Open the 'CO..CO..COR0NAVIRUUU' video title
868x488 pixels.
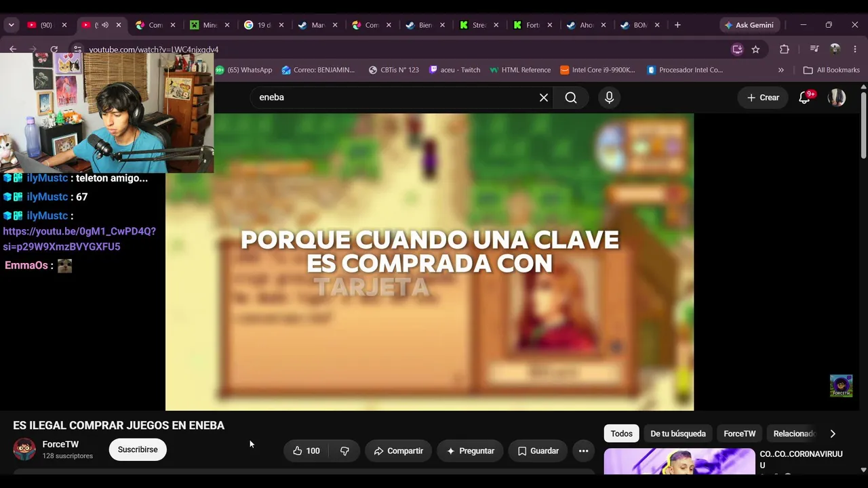point(801,460)
